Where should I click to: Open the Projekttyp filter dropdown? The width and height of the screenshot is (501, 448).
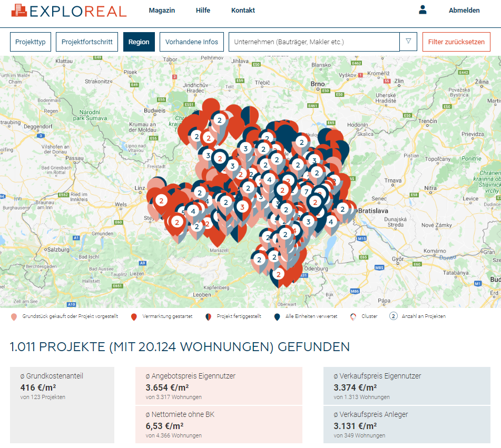click(31, 42)
